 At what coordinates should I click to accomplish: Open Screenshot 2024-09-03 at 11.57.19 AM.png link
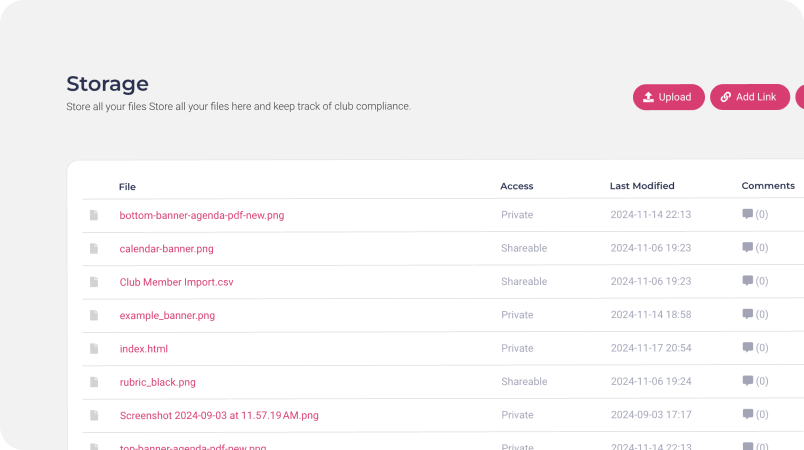coord(219,415)
